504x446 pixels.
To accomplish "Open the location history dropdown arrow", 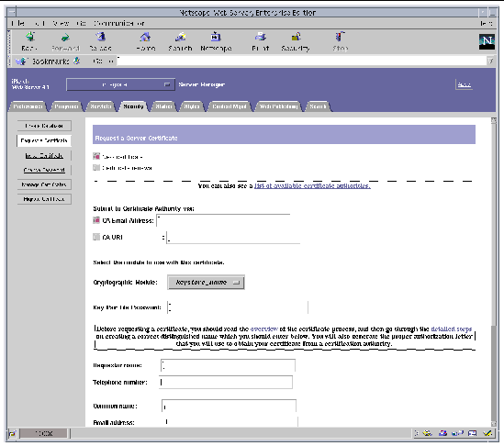I will (491, 61).
